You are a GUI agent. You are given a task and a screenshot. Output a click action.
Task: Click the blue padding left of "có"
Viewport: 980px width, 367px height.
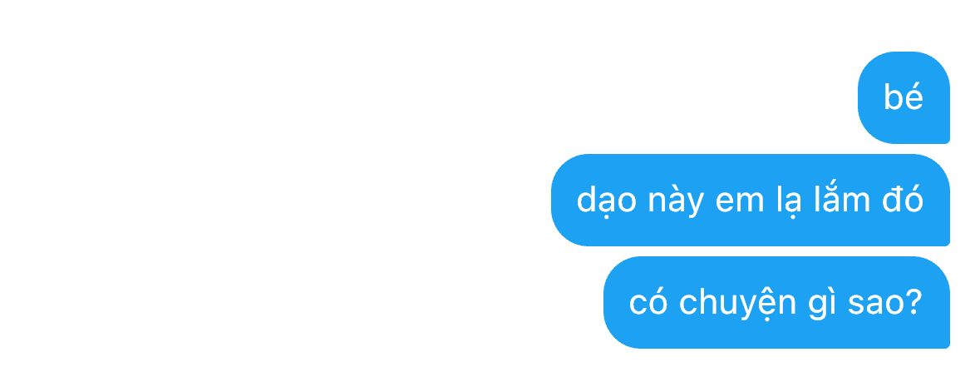click(616, 303)
